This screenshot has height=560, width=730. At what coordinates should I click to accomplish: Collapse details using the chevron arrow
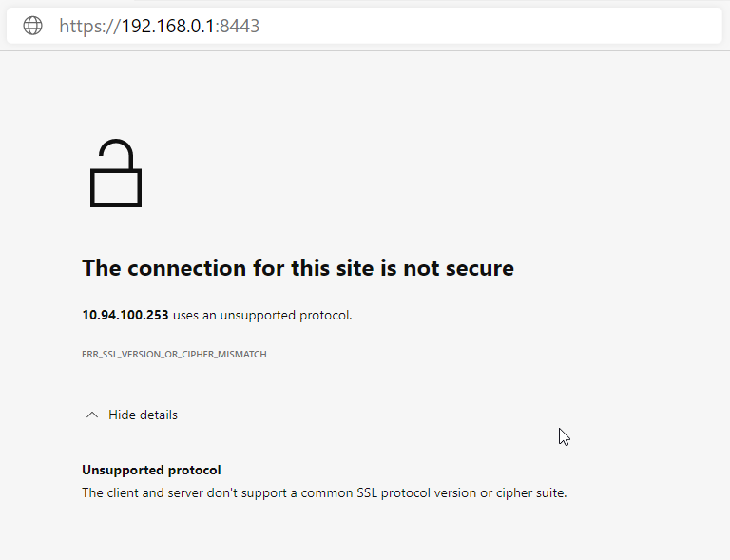click(x=92, y=415)
